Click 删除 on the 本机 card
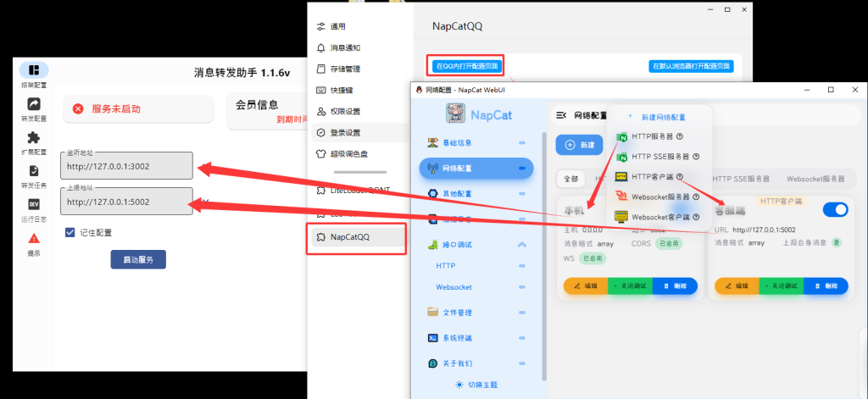868x399 pixels. (x=676, y=286)
